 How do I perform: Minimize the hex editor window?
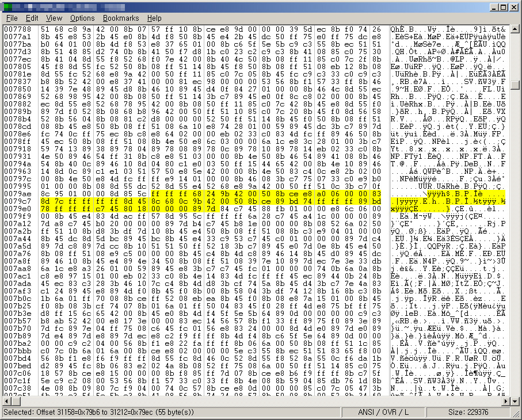point(492,7)
